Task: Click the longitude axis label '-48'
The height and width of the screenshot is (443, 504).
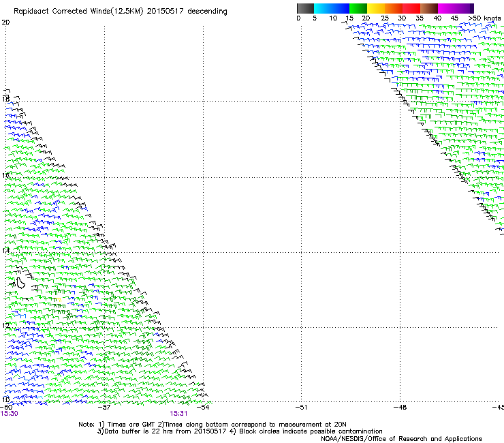Action: [x=400, y=408]
